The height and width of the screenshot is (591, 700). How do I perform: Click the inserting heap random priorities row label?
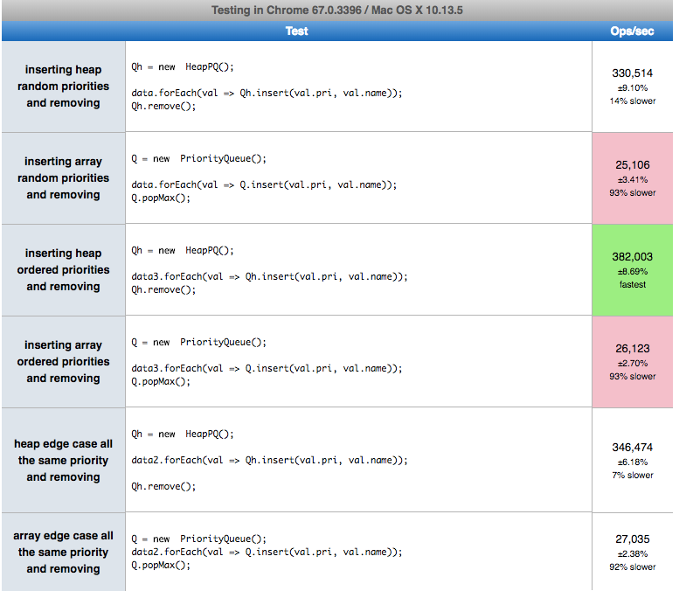pyautogui.click(x=63, y=86)
